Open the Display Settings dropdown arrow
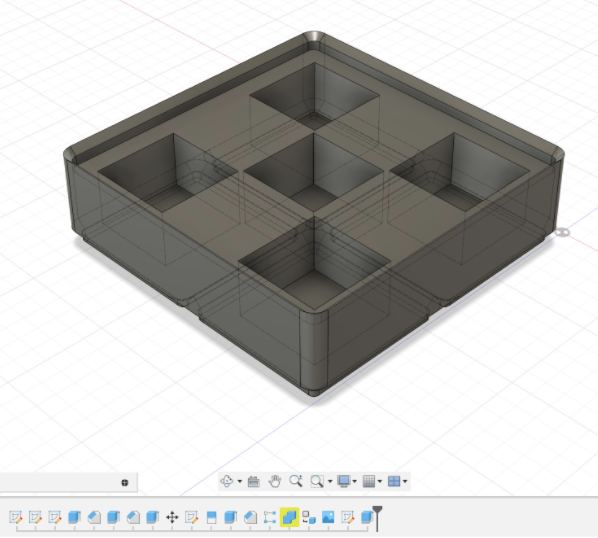The height and width of the screenshot is (538, 598). tap(355, 482)
